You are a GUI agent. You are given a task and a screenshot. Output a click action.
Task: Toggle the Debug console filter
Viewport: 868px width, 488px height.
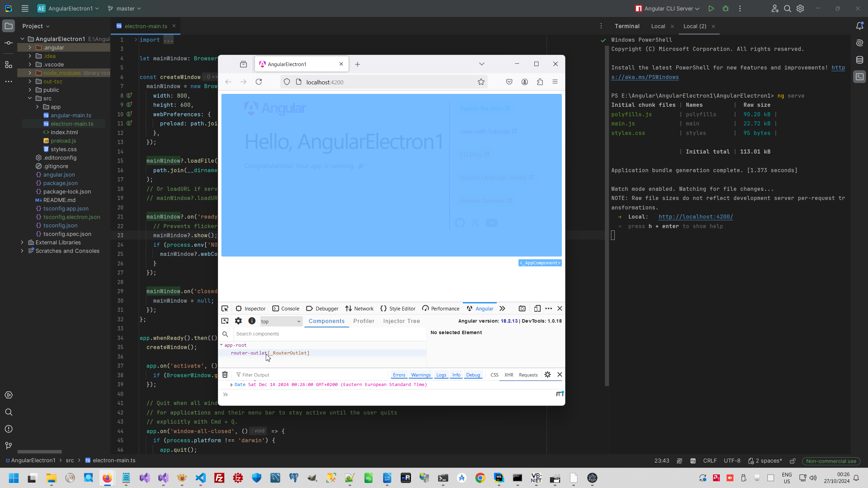click(473, 375)
